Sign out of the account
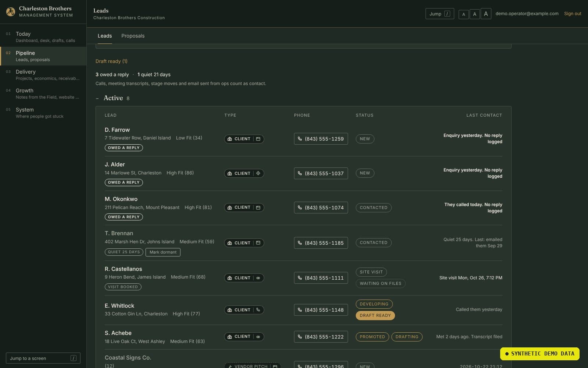 click(x=573, y=14)
